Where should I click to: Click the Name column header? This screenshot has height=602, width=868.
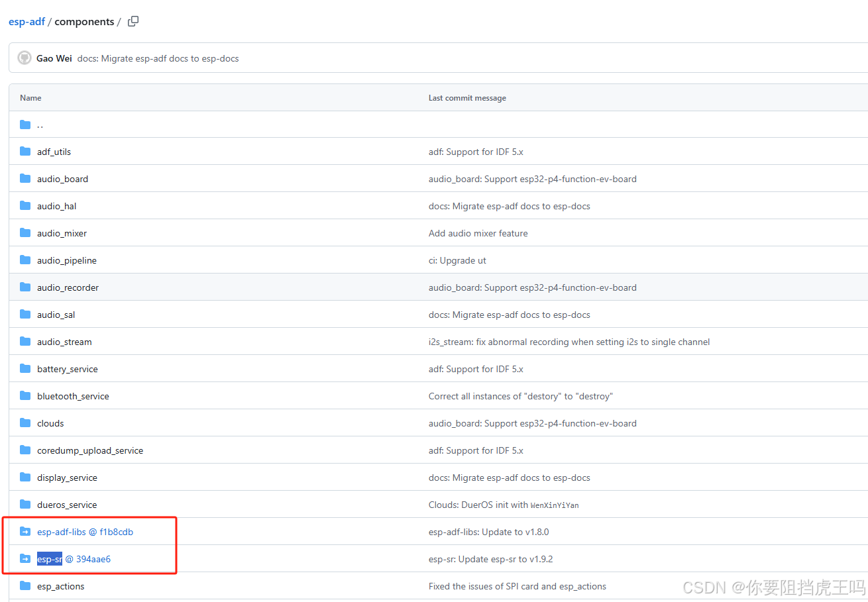(30, 97)
